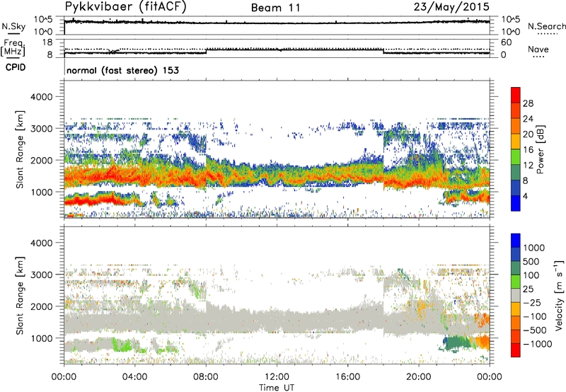Click the 'Power [dB]' colorbar title

point(540,149)
